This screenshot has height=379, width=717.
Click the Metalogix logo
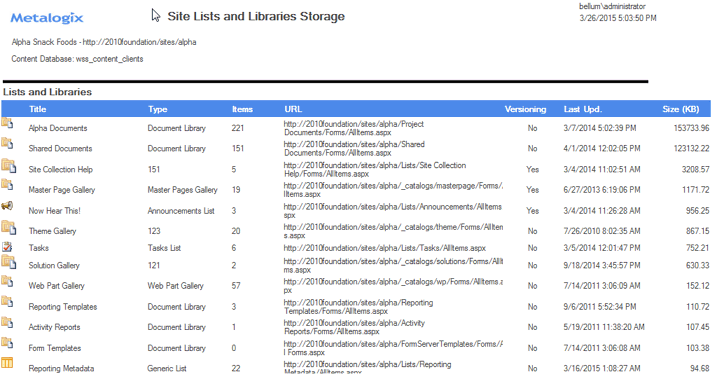point(47,18)
